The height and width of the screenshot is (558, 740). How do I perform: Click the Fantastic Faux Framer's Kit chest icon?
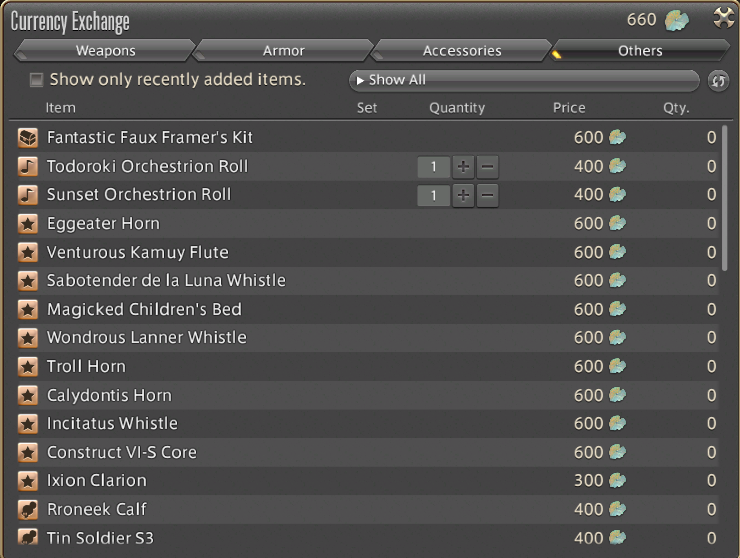click(28, 138)
